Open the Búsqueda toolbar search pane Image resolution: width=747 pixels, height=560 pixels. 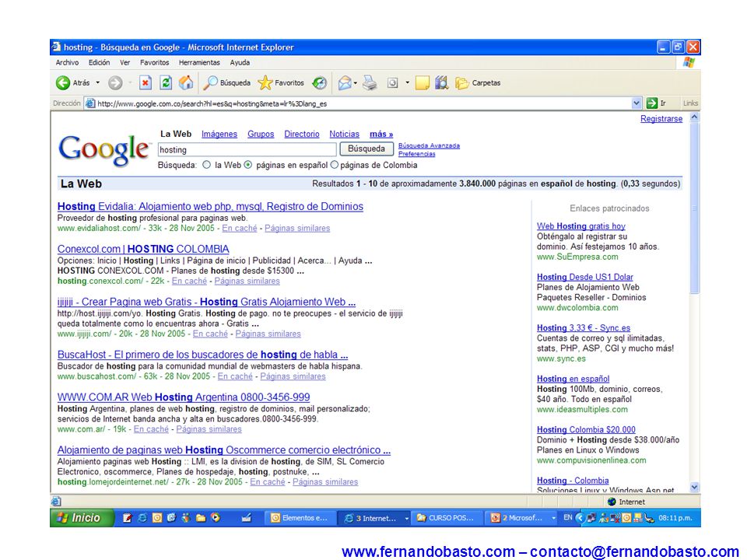(226, 83)
